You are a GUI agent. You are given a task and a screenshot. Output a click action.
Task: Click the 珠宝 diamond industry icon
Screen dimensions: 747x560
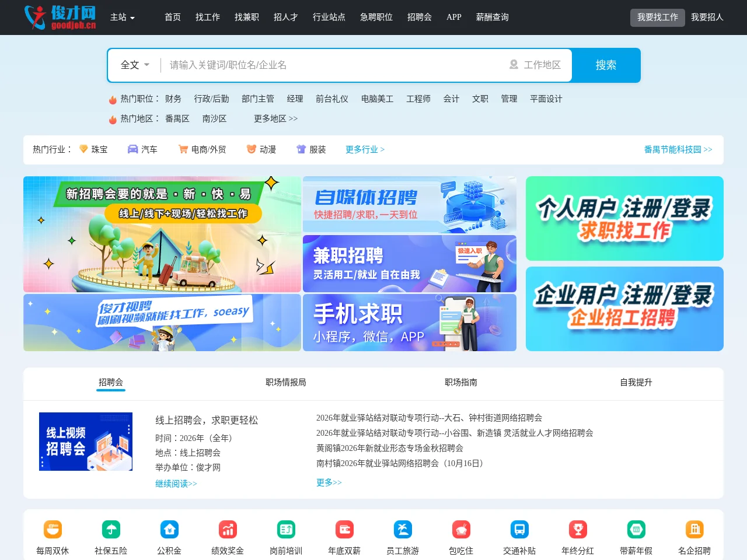83,149
